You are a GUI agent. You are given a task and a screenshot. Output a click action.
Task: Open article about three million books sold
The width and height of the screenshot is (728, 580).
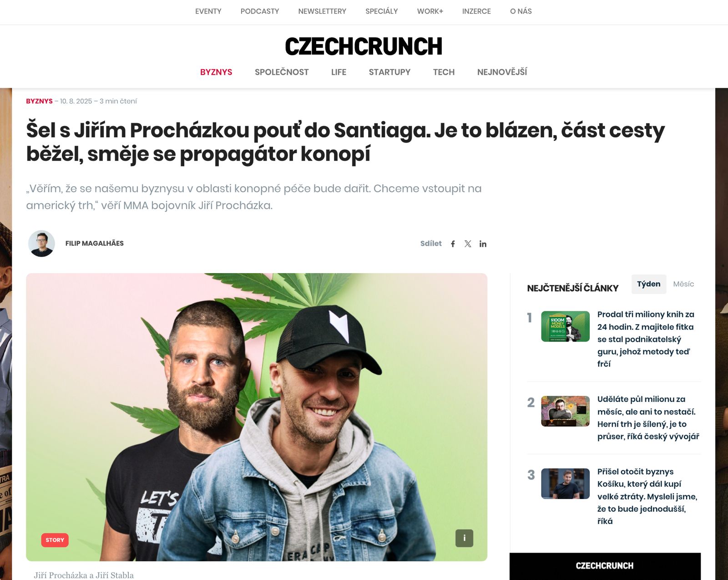pos(646,339)
